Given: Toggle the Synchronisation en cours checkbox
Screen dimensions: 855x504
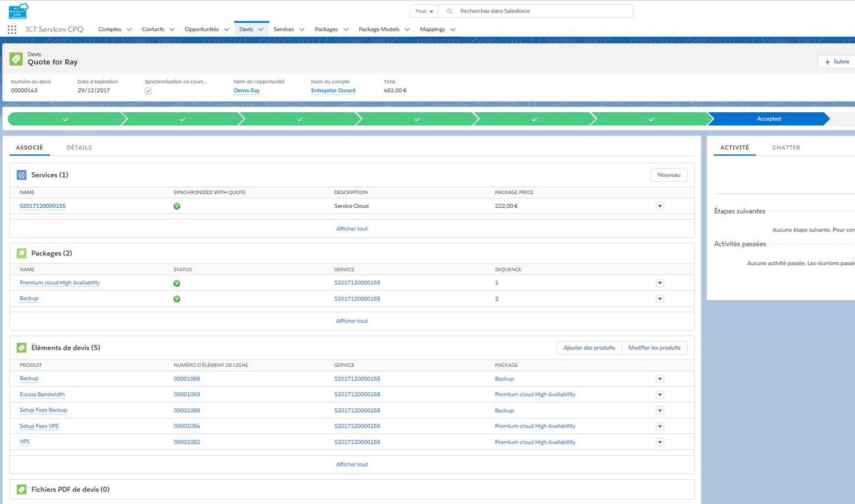Looking at the screenshot, I should click(148, 91).
